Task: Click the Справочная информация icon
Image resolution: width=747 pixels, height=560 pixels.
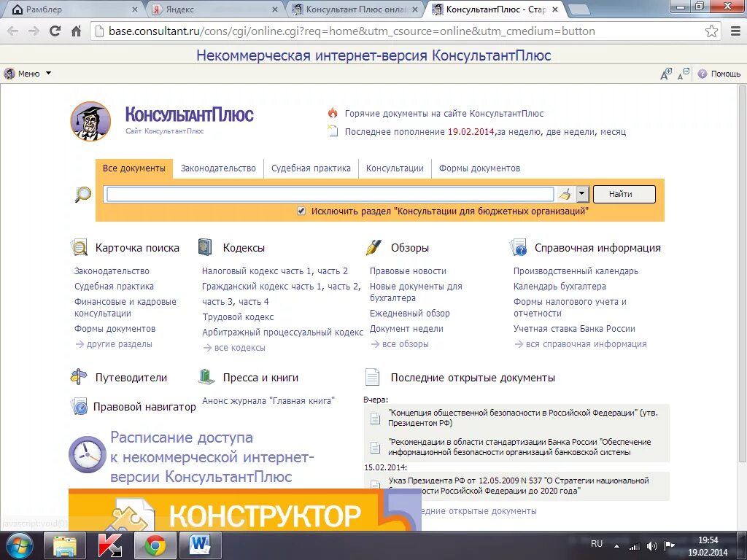Action: point(519,248)
